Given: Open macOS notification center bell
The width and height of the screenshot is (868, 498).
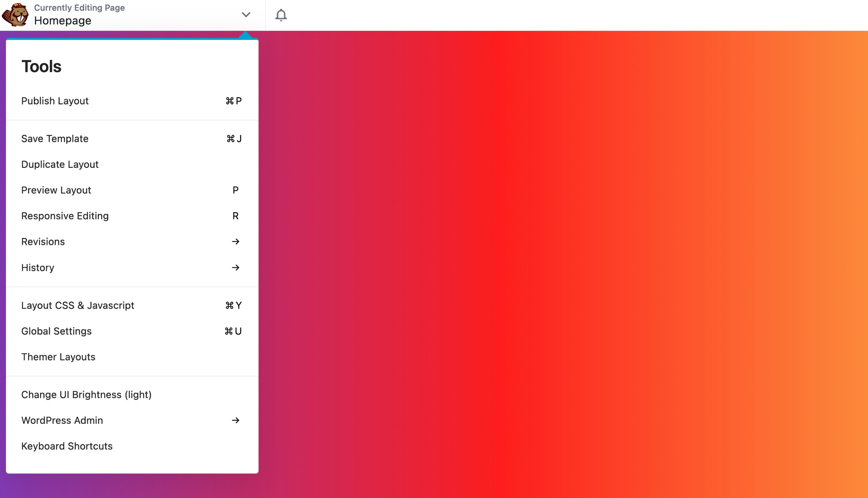Looking at the screenshot, I should coord(281,15).
